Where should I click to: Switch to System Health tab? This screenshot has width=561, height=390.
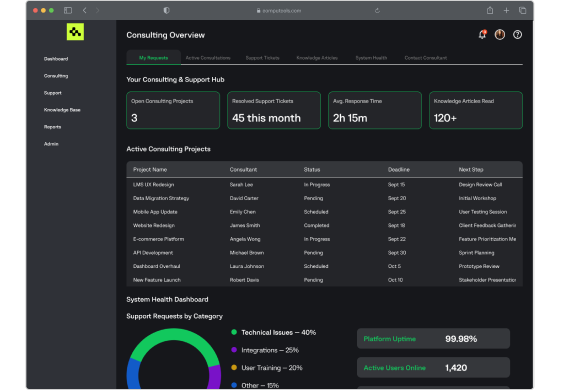click(371, 58)
